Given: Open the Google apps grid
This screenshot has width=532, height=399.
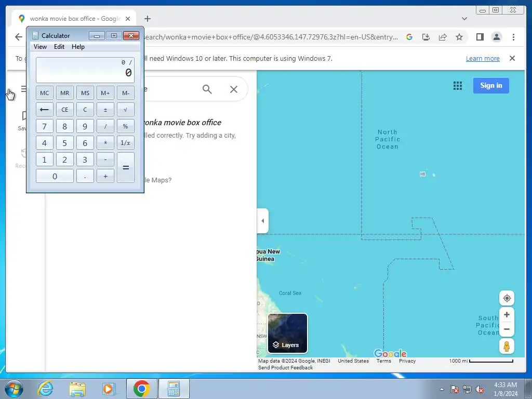Looking at the screenshot, I should (x=457, y=86).
